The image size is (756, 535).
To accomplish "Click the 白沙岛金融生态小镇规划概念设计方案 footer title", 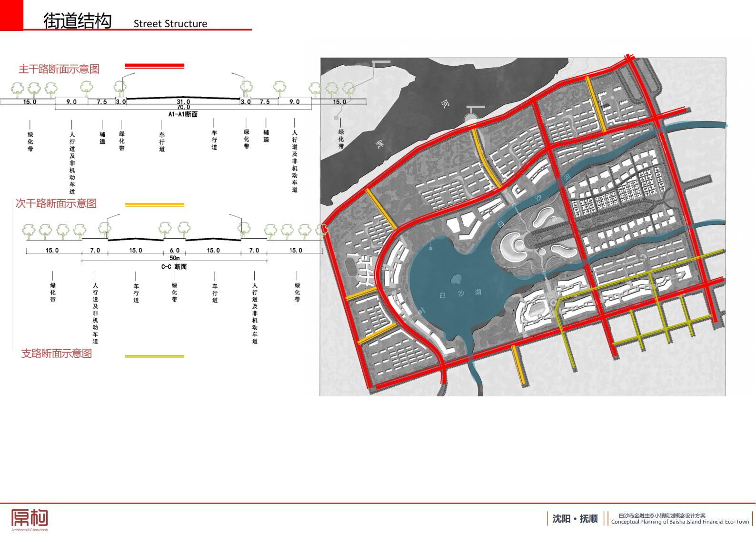I will [662, 515].
